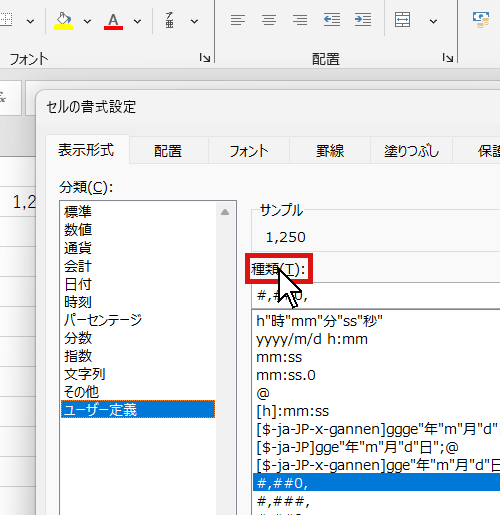The width and height of the screenshot is (500, 515).
Task: Switch to the 表示形式 tab
Action: click(86, 150)
